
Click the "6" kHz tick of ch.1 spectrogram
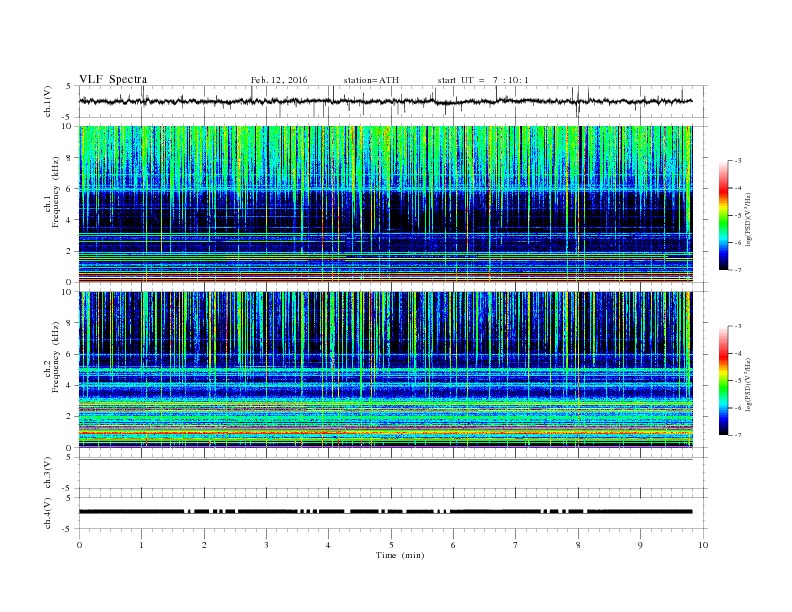69,188
